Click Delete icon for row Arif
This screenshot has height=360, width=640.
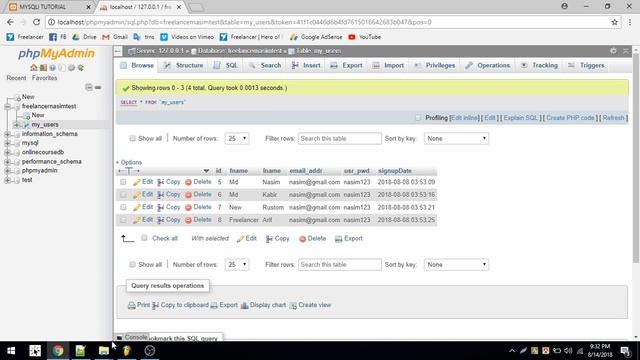[188, 220]
